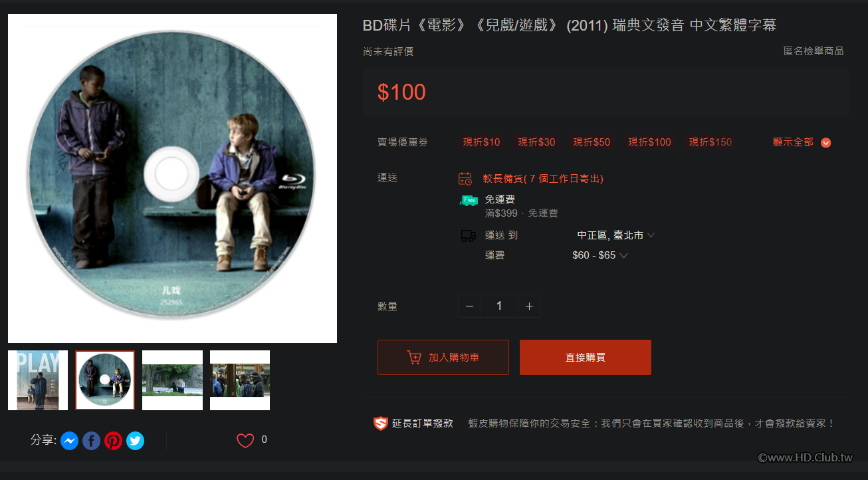
Task: Select the PLAY poster thumbnail
Action: 38,380
